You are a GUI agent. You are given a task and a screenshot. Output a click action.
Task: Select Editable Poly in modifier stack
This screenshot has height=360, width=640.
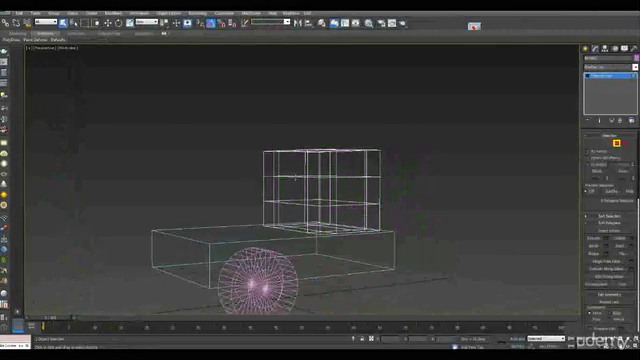(x=610, y=76)
